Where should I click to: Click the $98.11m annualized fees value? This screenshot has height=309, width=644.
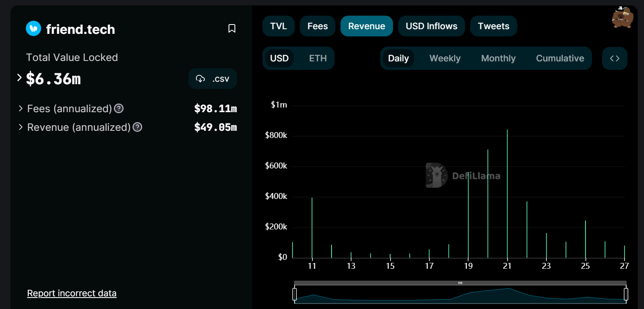pyautogui.click(x=215, y=108)
